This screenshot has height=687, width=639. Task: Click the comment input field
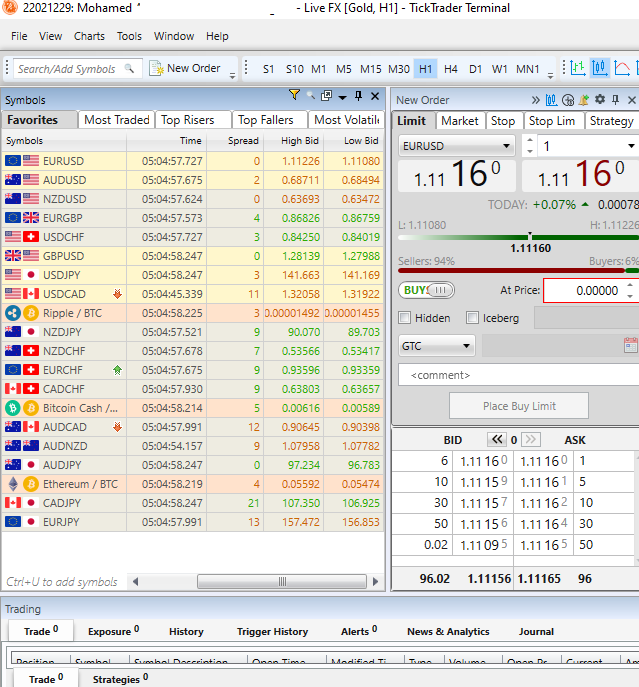(x=518, y=375)
